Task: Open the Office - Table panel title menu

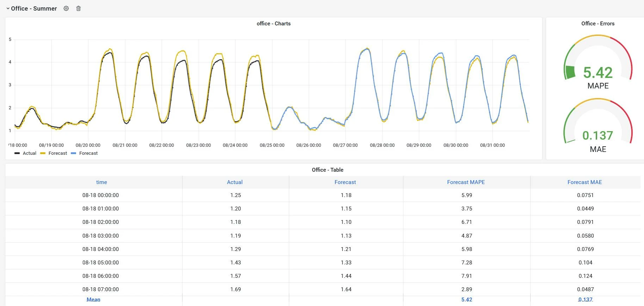Action: pos(328,170)
